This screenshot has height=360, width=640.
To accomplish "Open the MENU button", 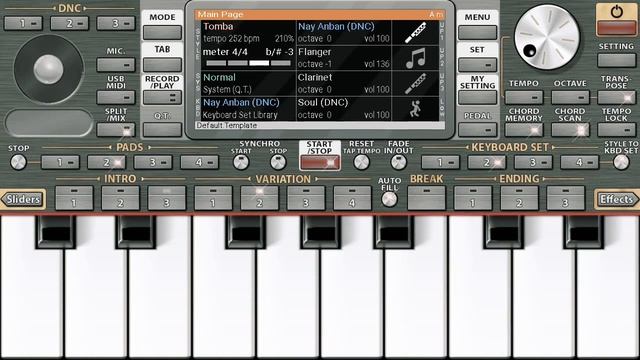I will [477, 32].
